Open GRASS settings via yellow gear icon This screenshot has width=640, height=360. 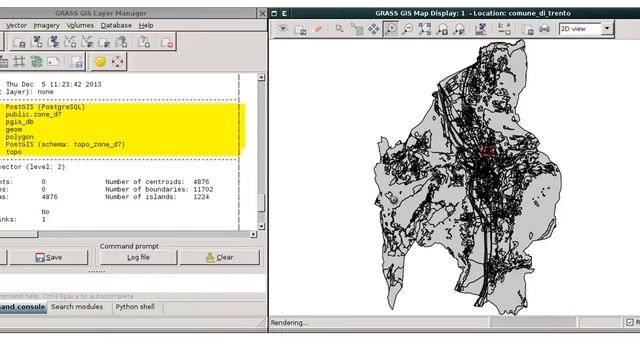(100, 62)
